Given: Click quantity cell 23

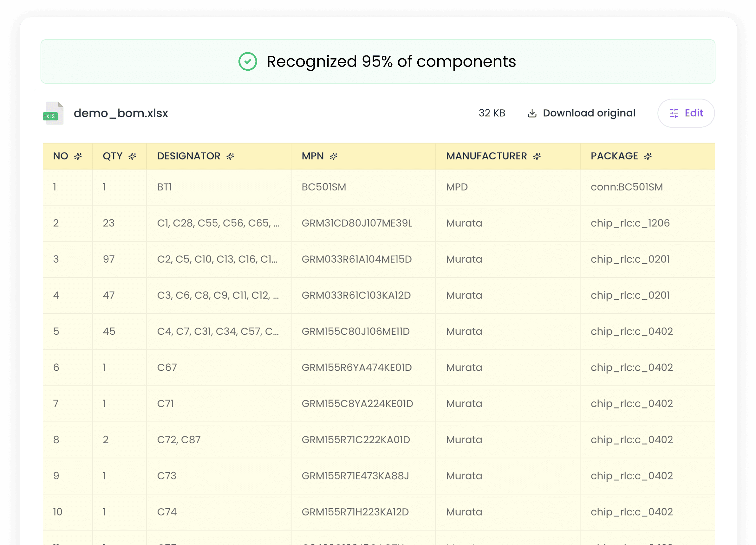Looking at the screenshot, I should (x=119, y=223).
